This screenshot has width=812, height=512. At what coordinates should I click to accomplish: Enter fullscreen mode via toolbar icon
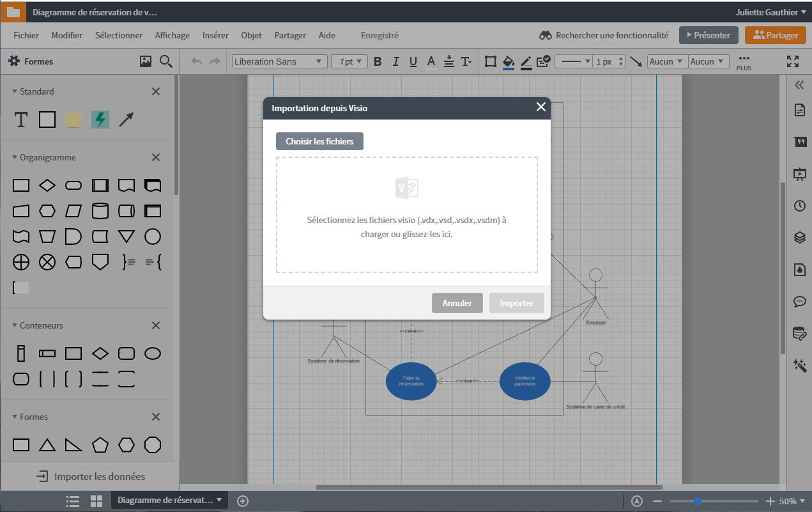(x=793, y=61)
